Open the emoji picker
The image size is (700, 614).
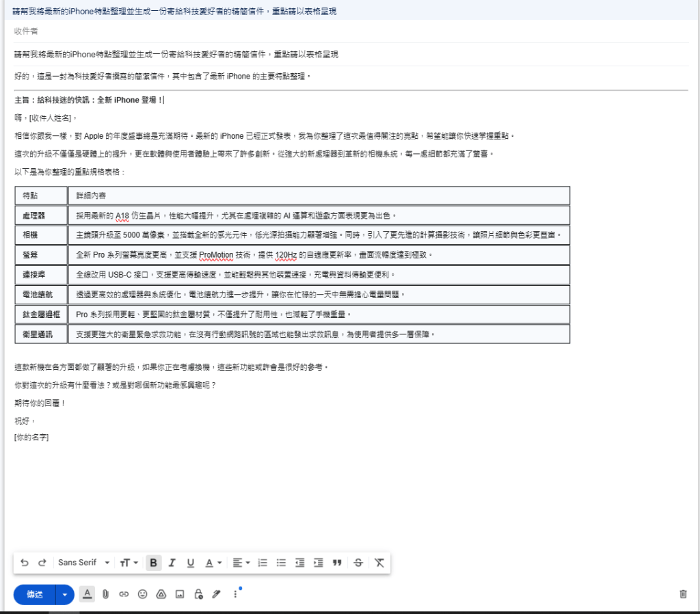142,594
